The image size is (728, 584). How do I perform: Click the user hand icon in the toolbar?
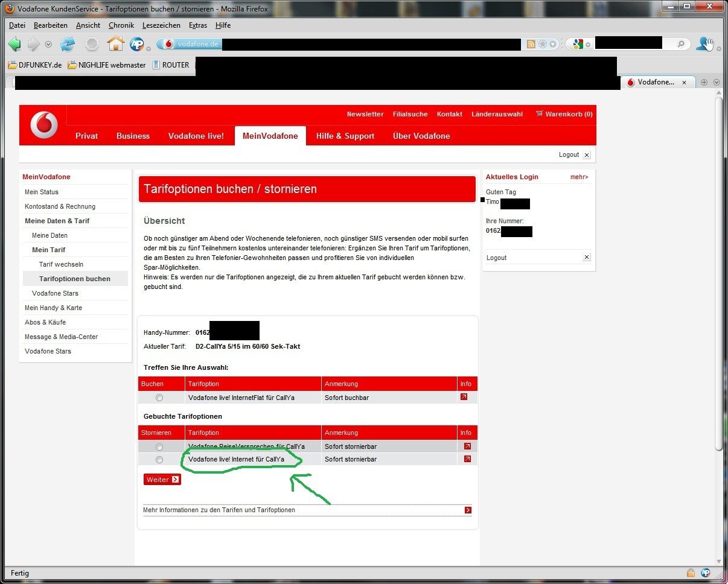tap(705, 43)
